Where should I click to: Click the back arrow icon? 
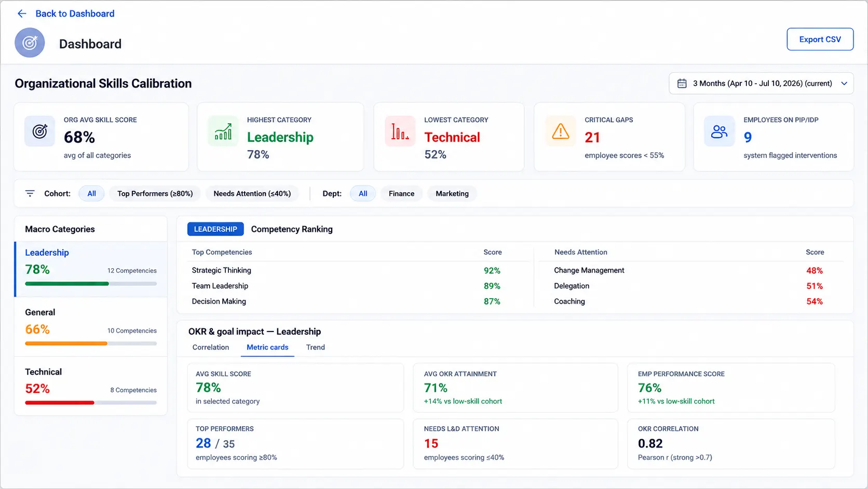pos(22,14)
